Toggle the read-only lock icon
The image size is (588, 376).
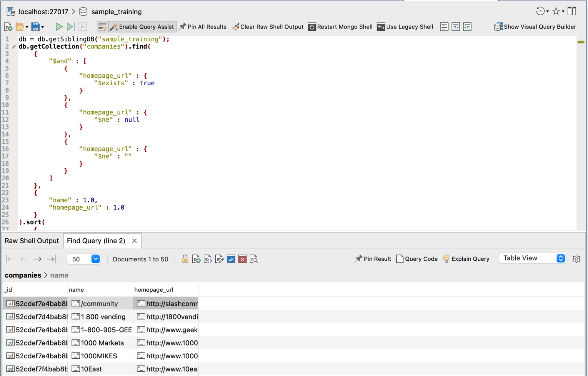185,259
